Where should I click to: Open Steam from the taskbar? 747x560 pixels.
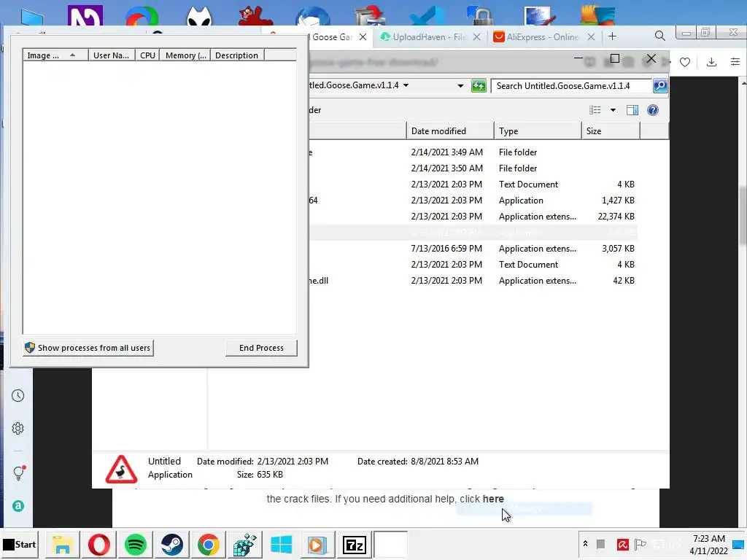coord(172,545)
